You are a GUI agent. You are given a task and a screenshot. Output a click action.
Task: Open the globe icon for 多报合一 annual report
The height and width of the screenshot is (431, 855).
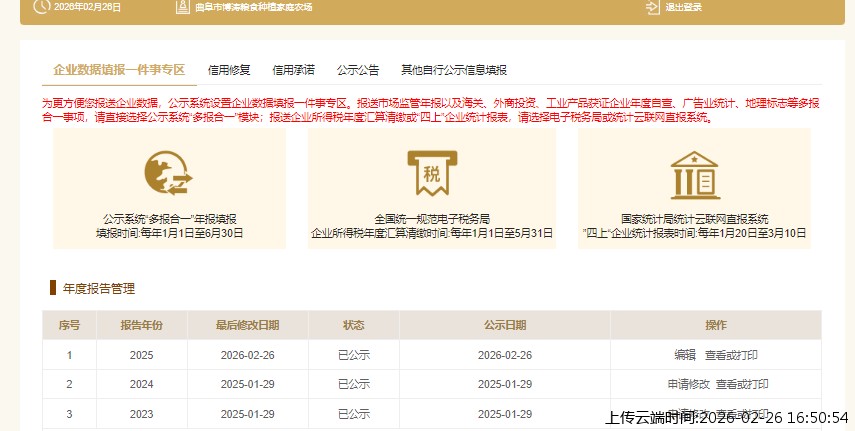[x=168, y=173]
